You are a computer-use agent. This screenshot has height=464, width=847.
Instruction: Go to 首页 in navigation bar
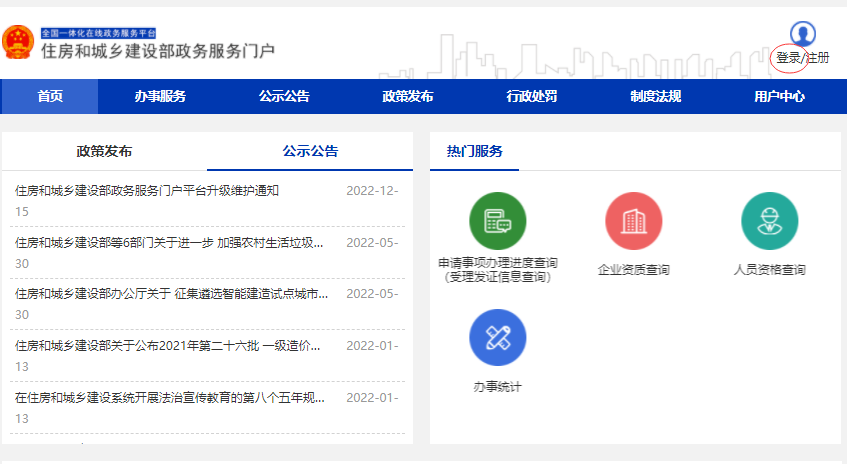pyautogui.click(x=50, y=96)
